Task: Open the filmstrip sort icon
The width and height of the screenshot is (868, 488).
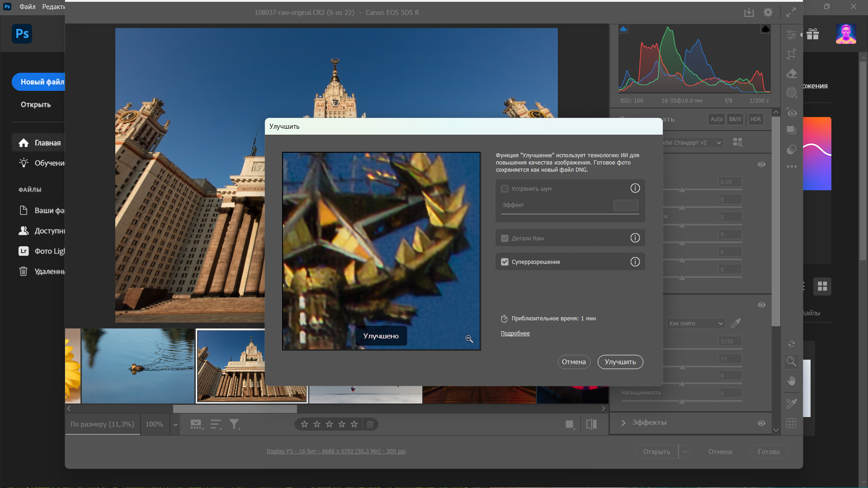Action: (216, 424)
